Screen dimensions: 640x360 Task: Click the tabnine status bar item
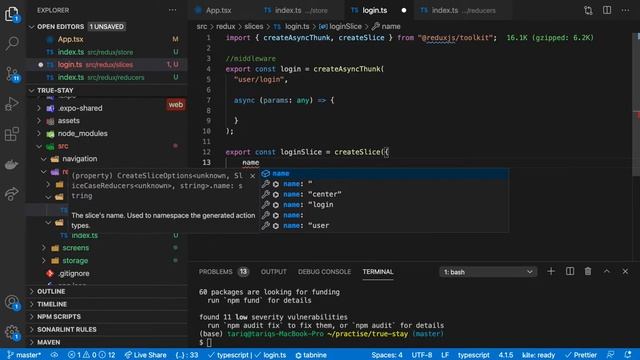[311, 355]
